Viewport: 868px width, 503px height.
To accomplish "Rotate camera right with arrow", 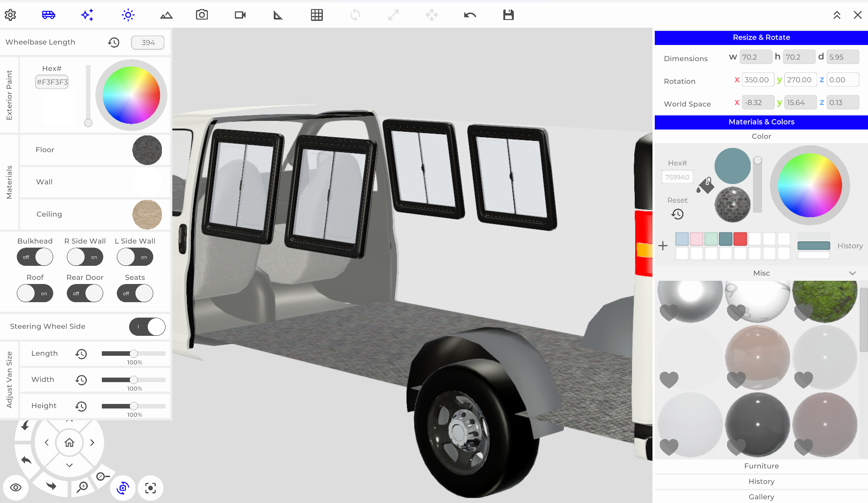I will [x=92, y=443].
